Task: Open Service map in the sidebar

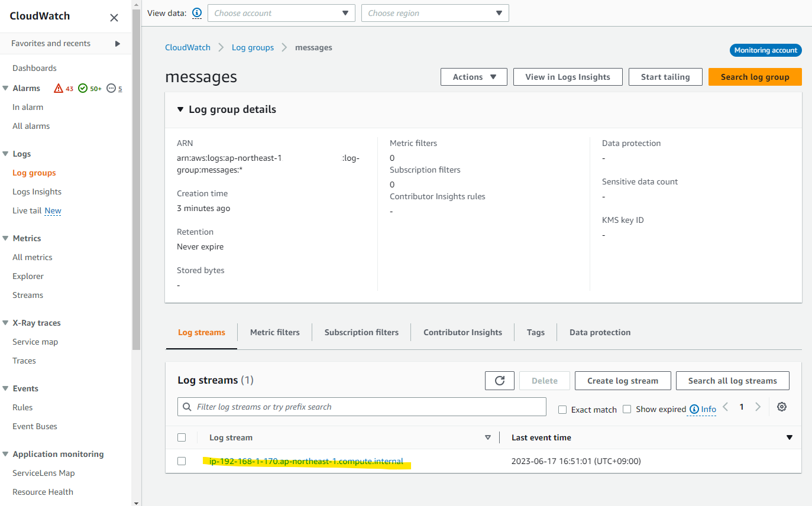Action: pos(35,342)
